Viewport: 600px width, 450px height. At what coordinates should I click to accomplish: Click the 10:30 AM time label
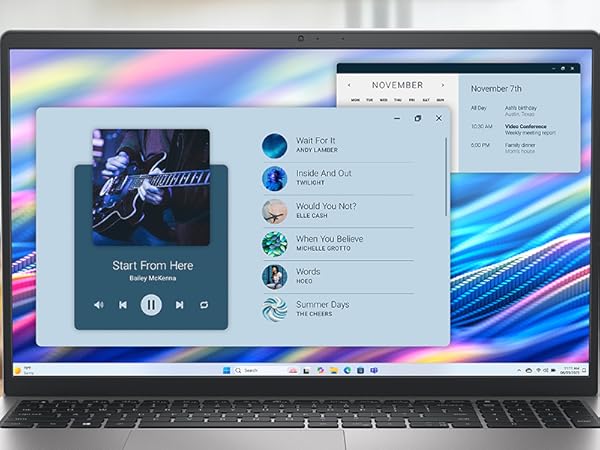[x=481, y=126]
